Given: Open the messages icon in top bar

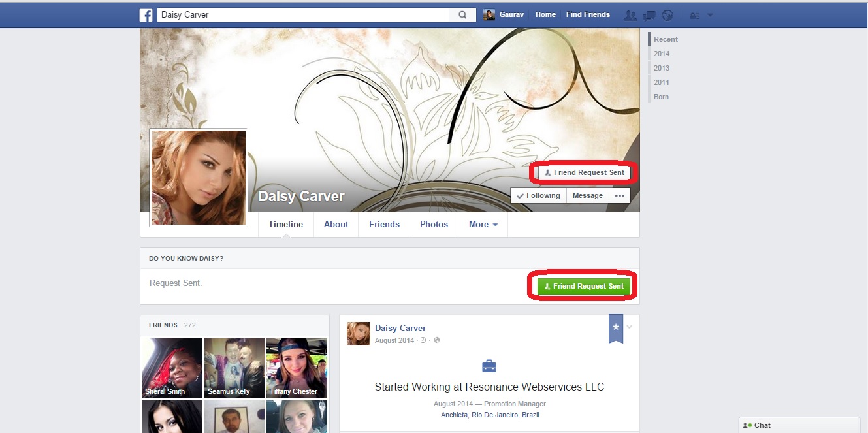Looking at the screenshot, I should click(x=649, y=15).
